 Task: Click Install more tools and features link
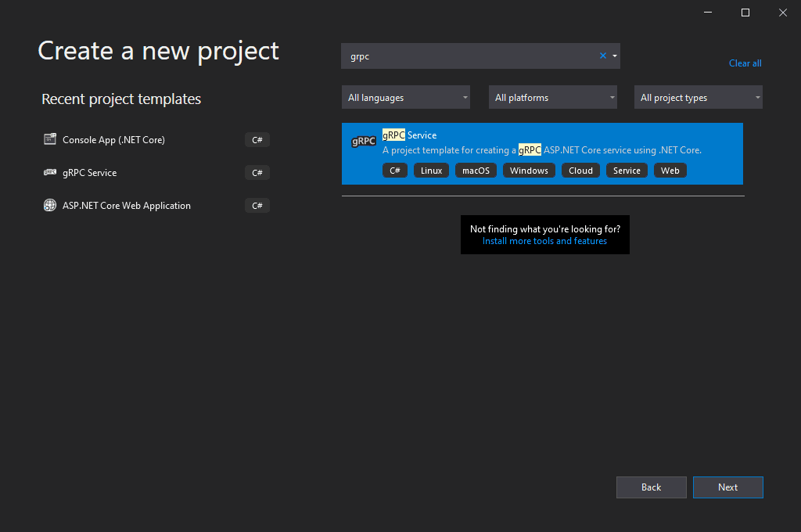pyautogui.click(x=544, y=241)
